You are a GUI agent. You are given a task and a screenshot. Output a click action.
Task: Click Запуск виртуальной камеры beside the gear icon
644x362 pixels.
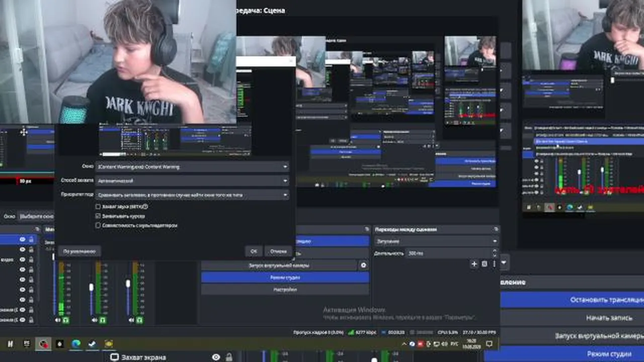tap(279, 265)
